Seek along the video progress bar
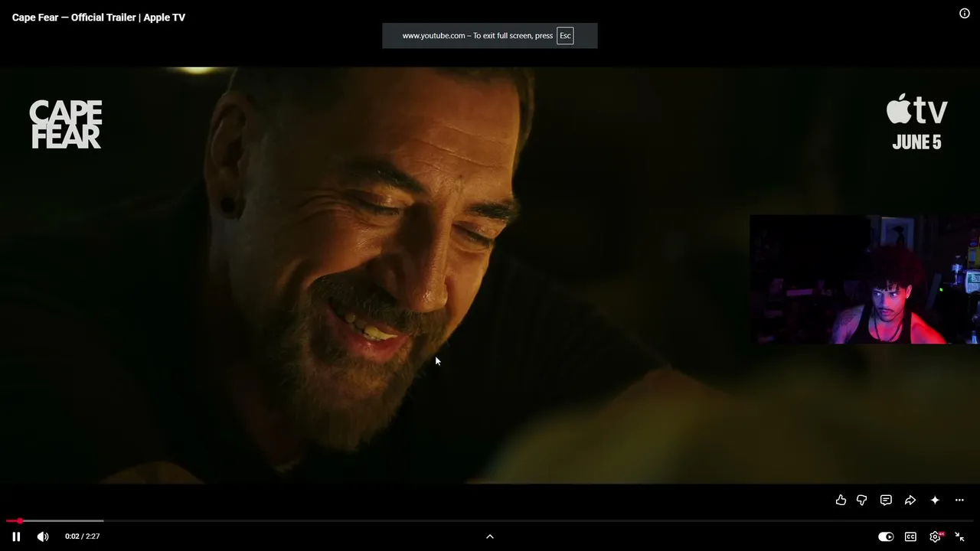This screenshot has height=551, width=980. pos(490,521)
